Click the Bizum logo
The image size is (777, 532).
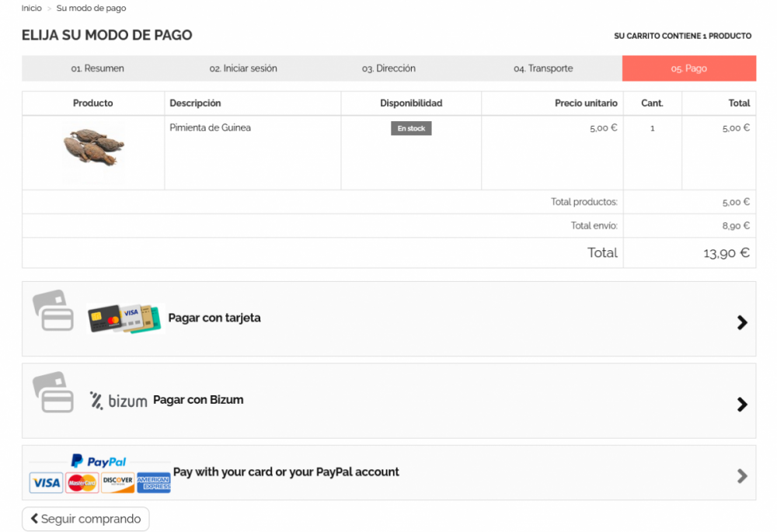[118, 401]
